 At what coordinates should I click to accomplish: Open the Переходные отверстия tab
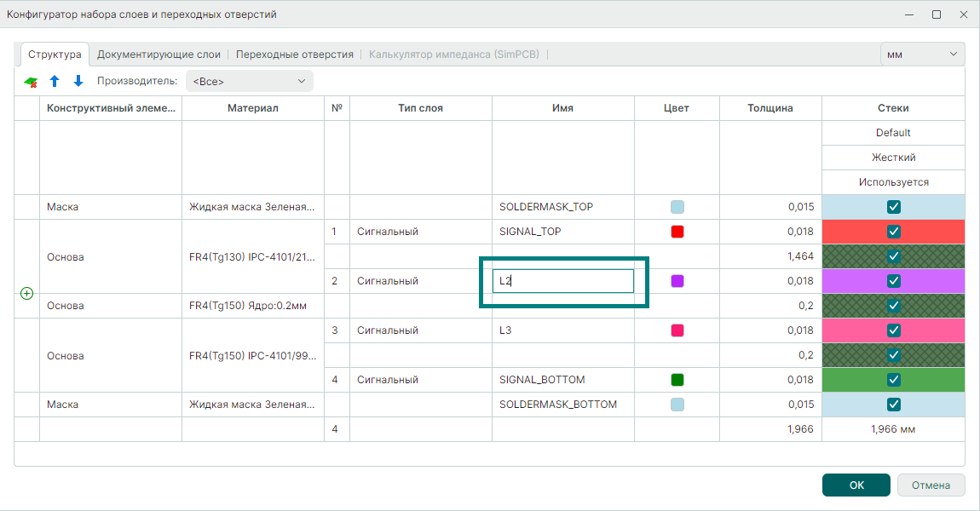click(x=294, y=55)
